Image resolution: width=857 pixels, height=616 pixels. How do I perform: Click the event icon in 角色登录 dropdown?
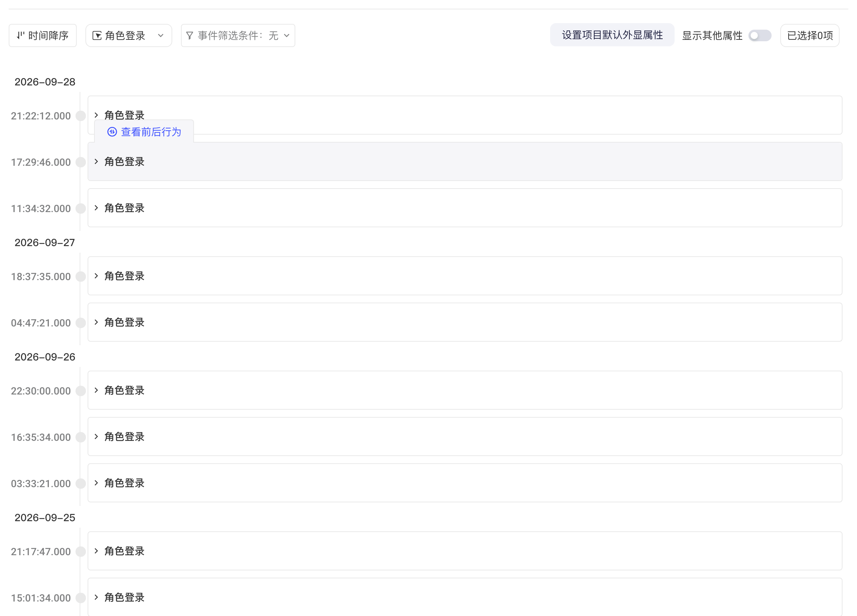pos(97,35)
